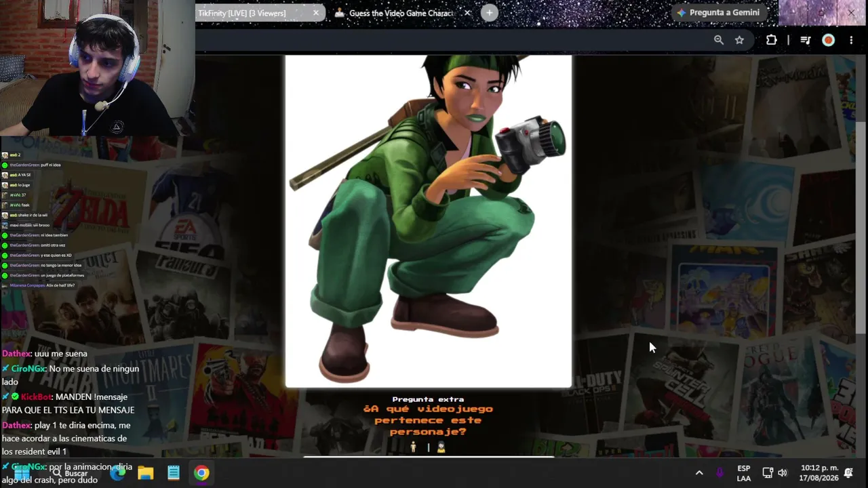Viewport: 868px width, 488px height.
Task: Close the TikFinity [LIVE] tab
Action: tap(316, 13)
